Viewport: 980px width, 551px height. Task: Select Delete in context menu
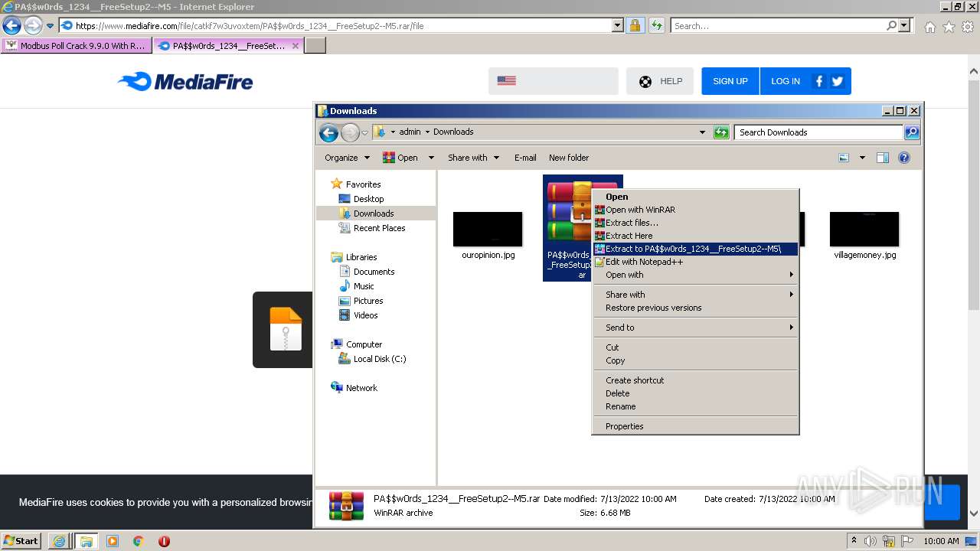pos(695,393)
